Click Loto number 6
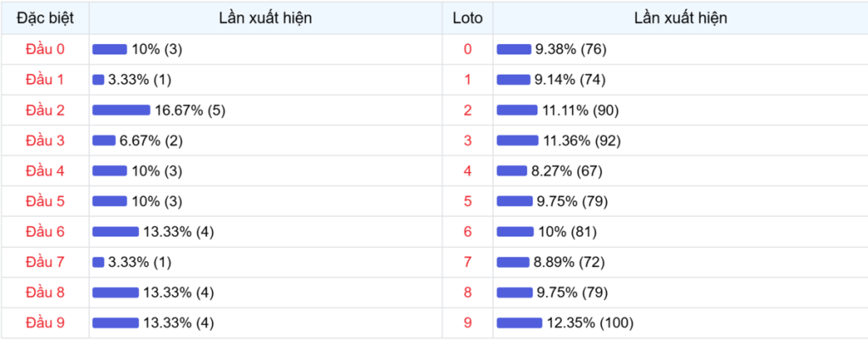This screenshot has height=340, width=868. point(467,231)
